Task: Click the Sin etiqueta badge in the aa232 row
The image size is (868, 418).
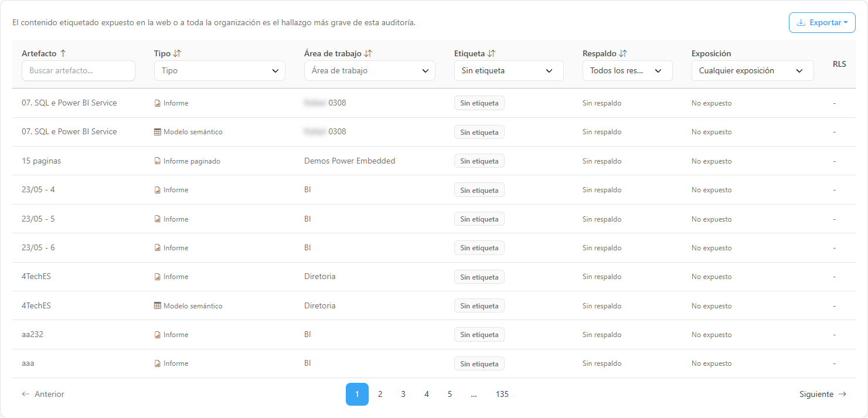Action: coord(479,335)
